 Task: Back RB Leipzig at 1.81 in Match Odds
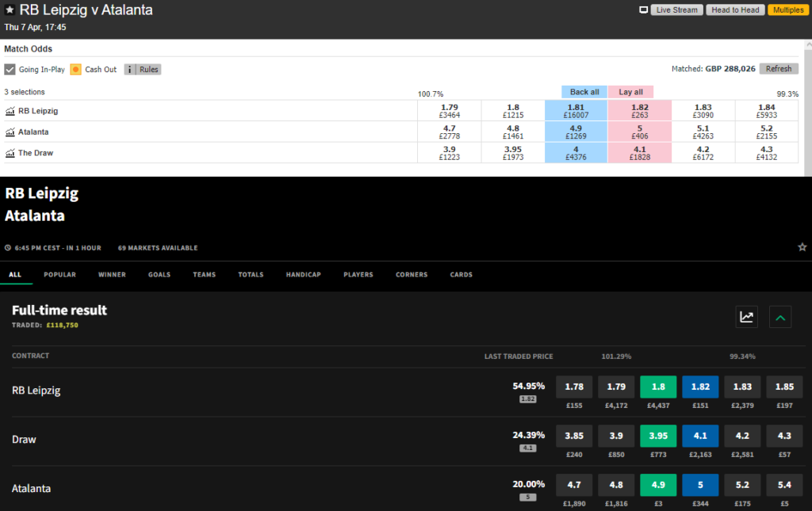(576, 111)
